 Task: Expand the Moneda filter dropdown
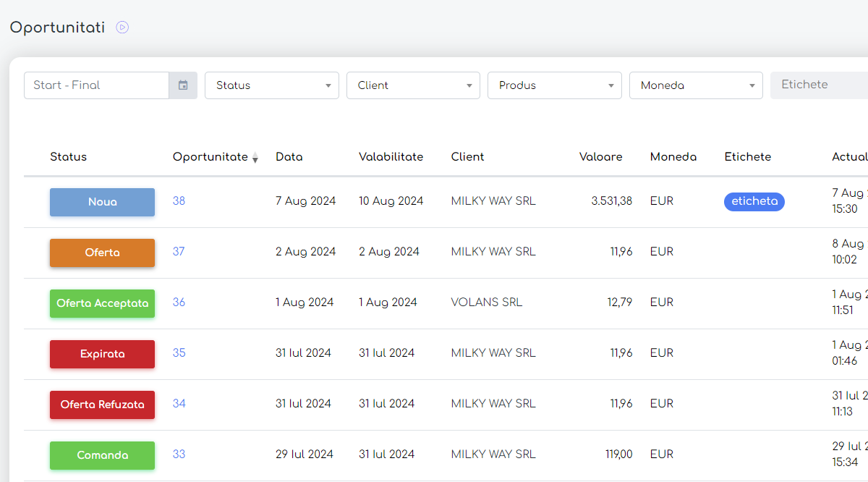[696, 85]
